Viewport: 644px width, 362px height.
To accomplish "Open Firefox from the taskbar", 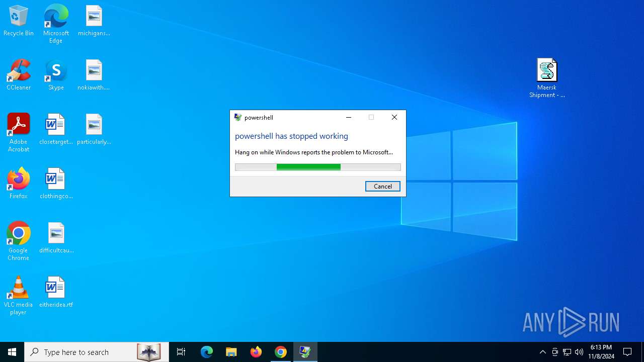I will pyautogui.click(x=256, y=352).
